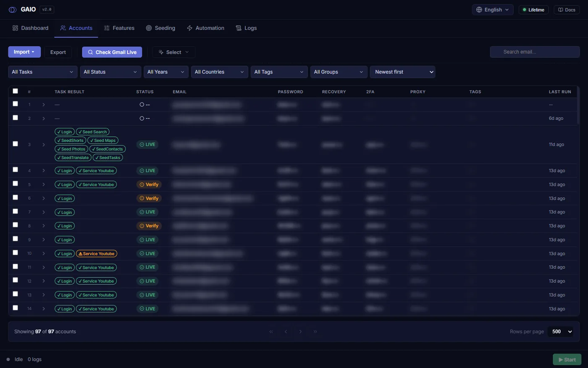
Task: Expand row 4 details chevron
Action: 44,171
